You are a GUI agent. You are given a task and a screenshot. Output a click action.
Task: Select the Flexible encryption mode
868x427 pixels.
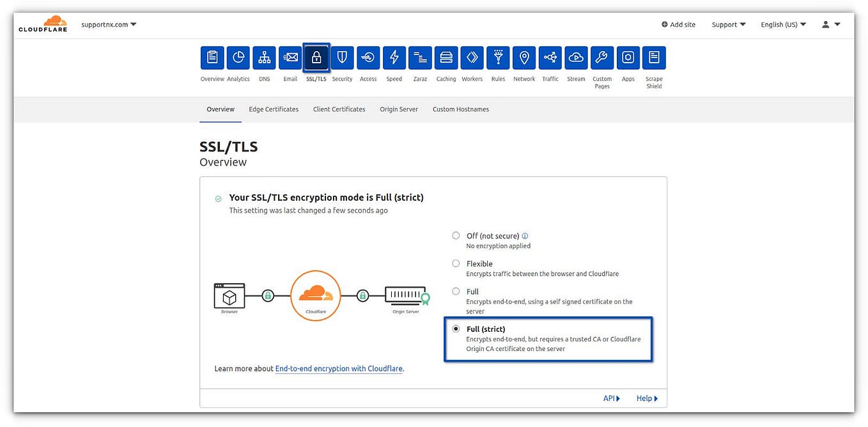click(456, 263)
